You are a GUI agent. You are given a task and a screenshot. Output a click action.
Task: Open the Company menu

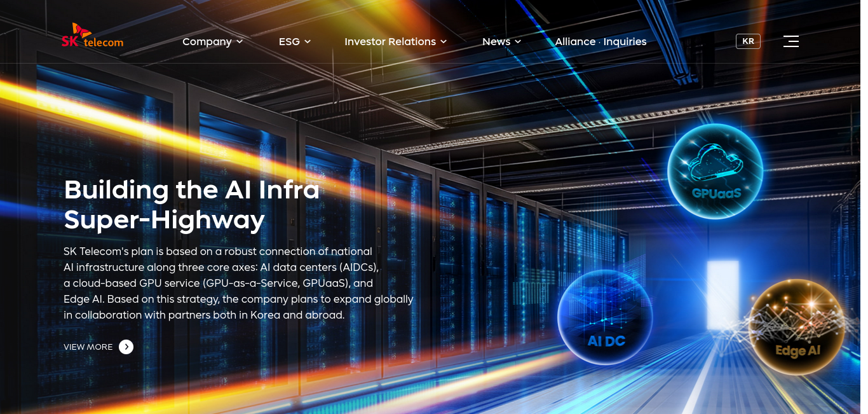pyautogui.click(x=213, y=41)
